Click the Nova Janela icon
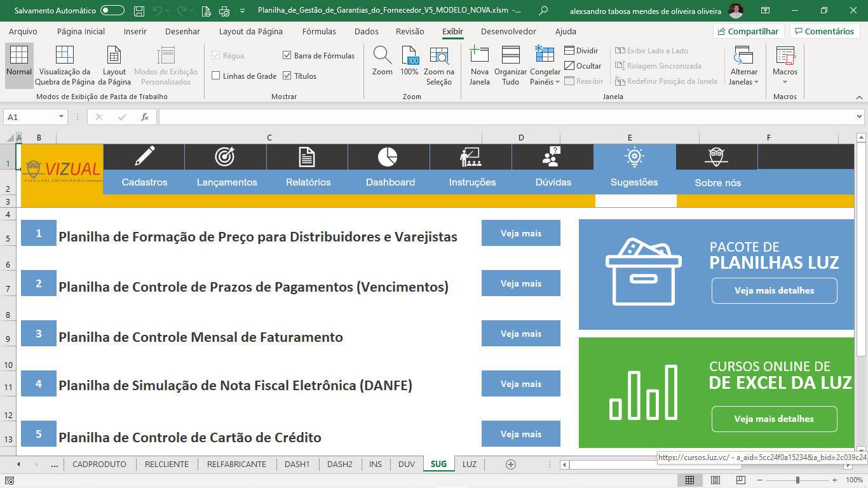868x488 pixels. (x=479, y=57)
